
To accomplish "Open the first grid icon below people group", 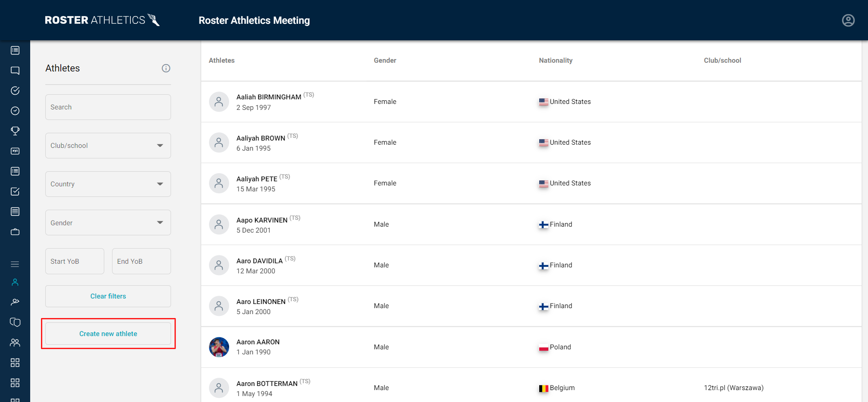I will [x=15, y=363].
